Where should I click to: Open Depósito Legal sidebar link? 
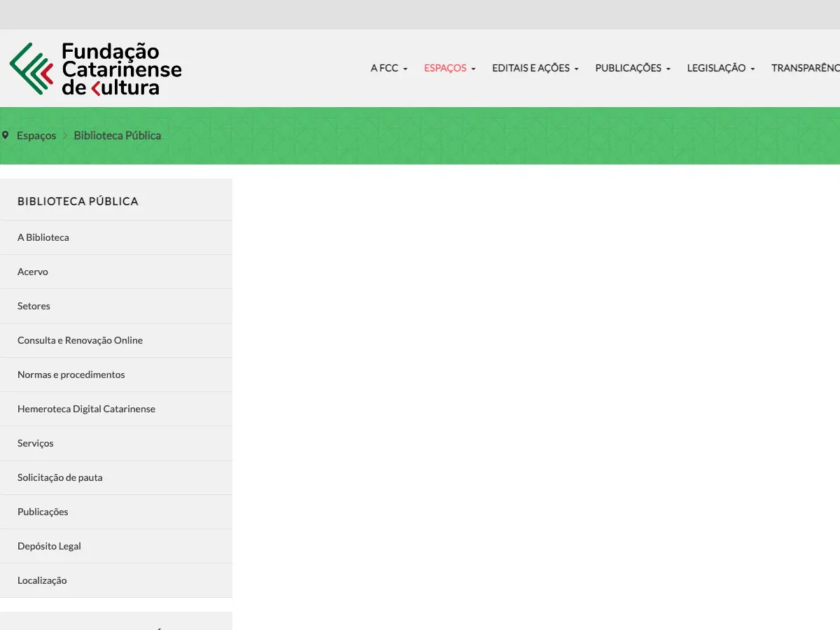pyautogui.click(x=116, y=546)
